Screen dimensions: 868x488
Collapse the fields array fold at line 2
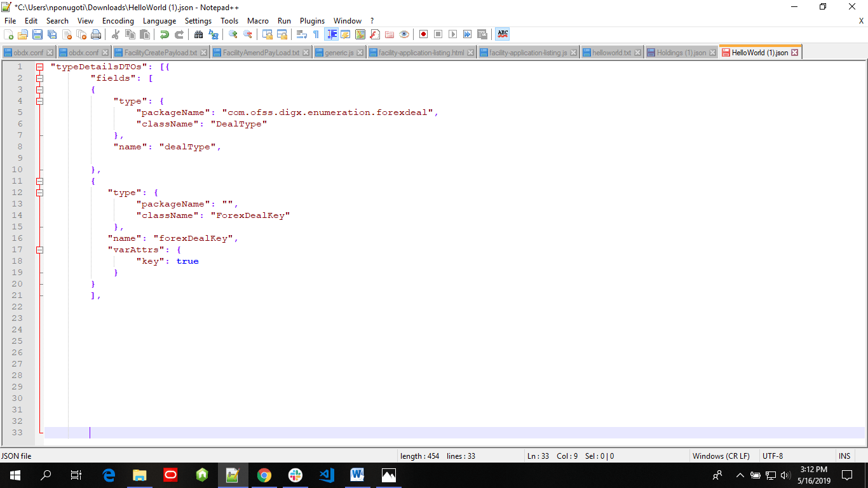pyautogui.click(x=39, y=78)
